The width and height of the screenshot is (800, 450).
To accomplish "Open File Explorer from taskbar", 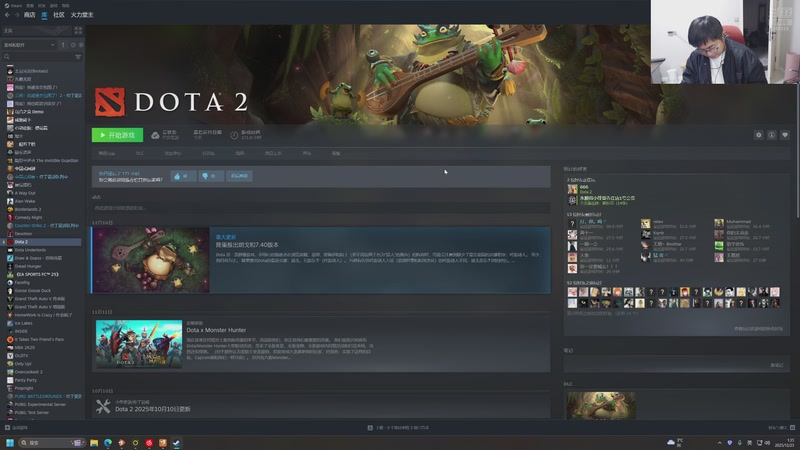I will 94,443.
